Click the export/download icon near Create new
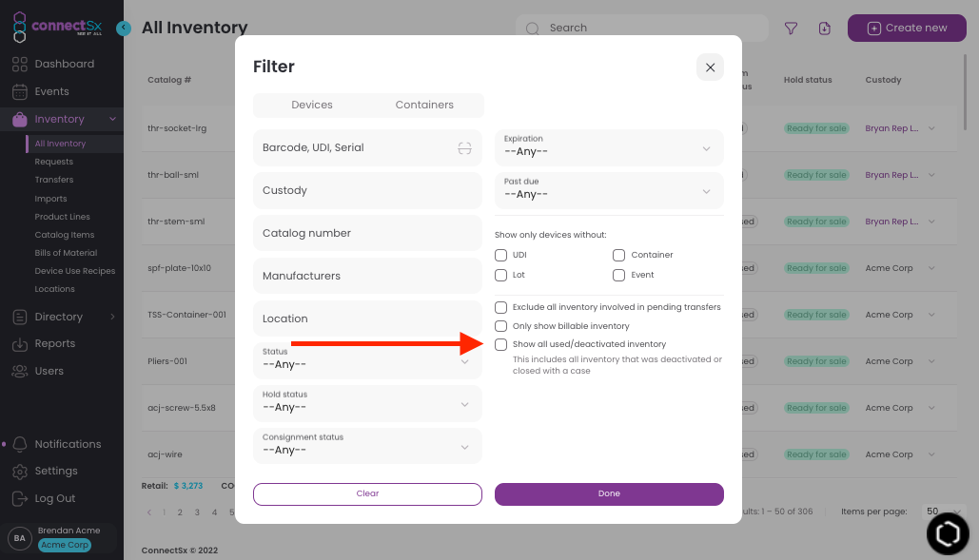979x560 pixels. (824, 28)
